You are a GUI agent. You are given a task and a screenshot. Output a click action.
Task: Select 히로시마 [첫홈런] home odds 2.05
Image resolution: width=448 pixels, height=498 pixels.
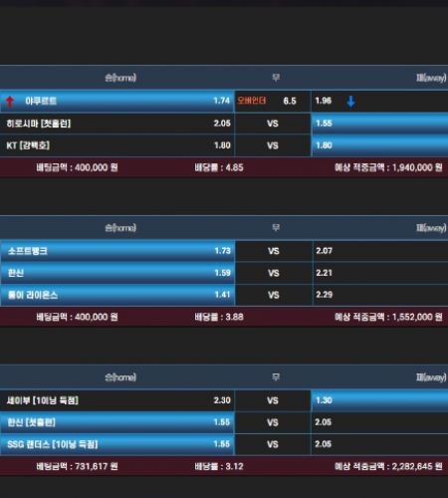point(117,124)
